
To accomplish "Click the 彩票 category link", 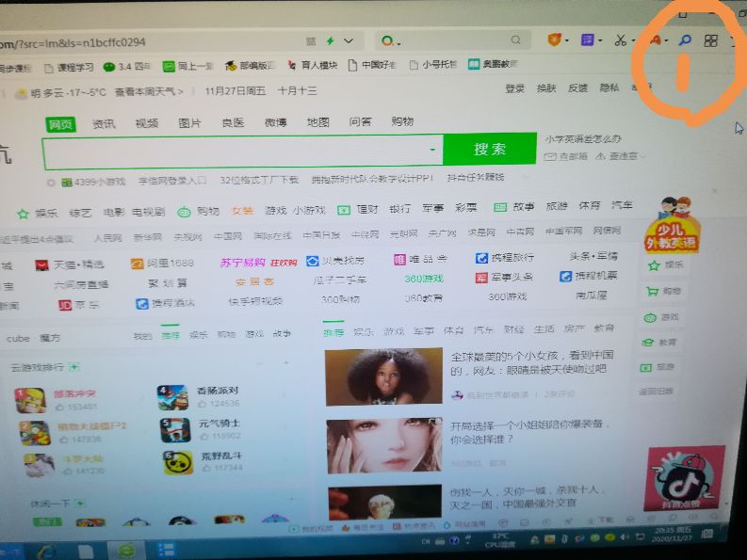I will pos(466,208).
